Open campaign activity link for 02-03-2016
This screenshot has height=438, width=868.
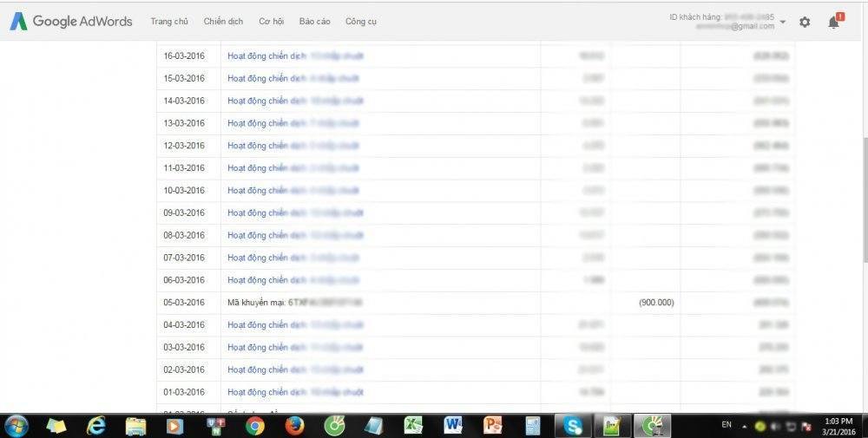(296, 369)
